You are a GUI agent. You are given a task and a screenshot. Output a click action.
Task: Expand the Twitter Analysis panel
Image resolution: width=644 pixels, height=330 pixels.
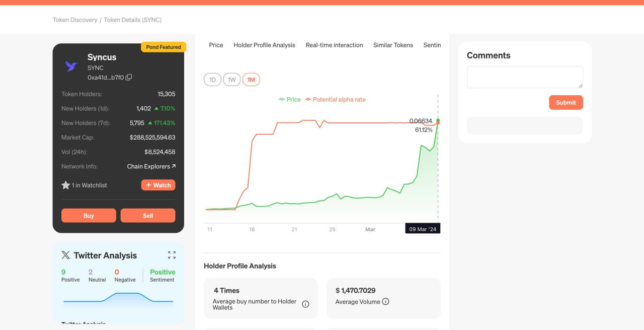tap(172, 255)
